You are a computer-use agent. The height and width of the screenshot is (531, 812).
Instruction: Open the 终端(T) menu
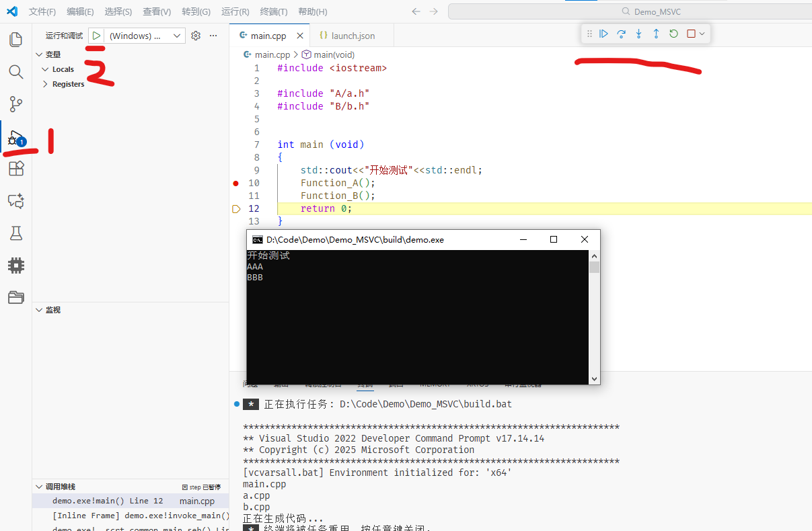pyautogui.click(x=273, y=11)
